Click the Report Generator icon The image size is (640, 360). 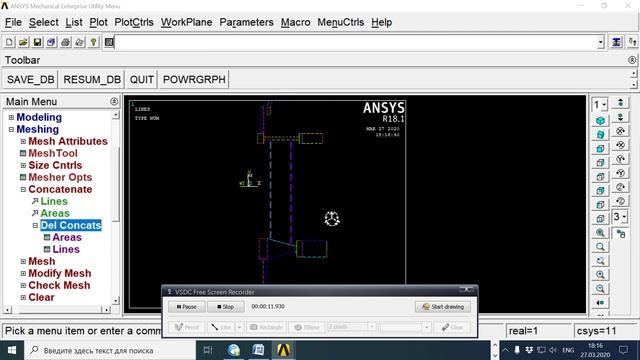pyautogui.click(x=79, y=42)
